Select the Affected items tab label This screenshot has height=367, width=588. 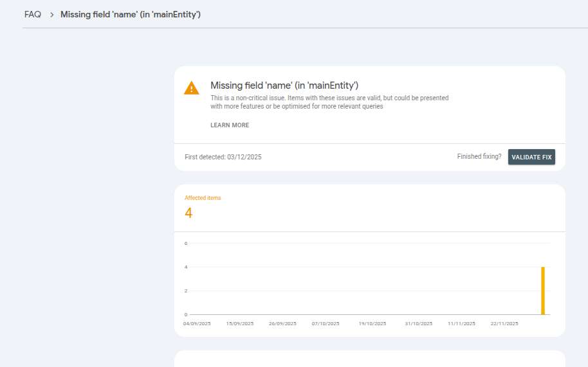coord(203,198)
